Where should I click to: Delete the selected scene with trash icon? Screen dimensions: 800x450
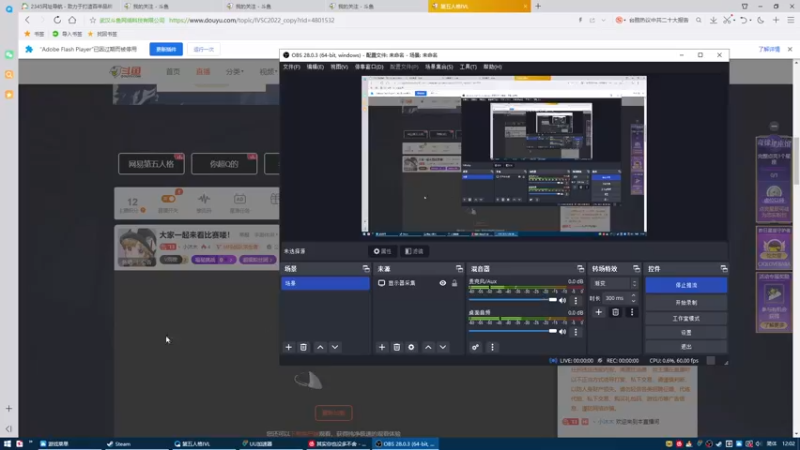pyautogui.click(x=303, y=347)
